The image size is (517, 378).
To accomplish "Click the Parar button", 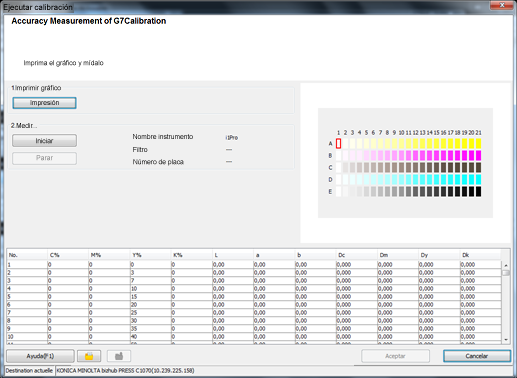I will [44, 158].
